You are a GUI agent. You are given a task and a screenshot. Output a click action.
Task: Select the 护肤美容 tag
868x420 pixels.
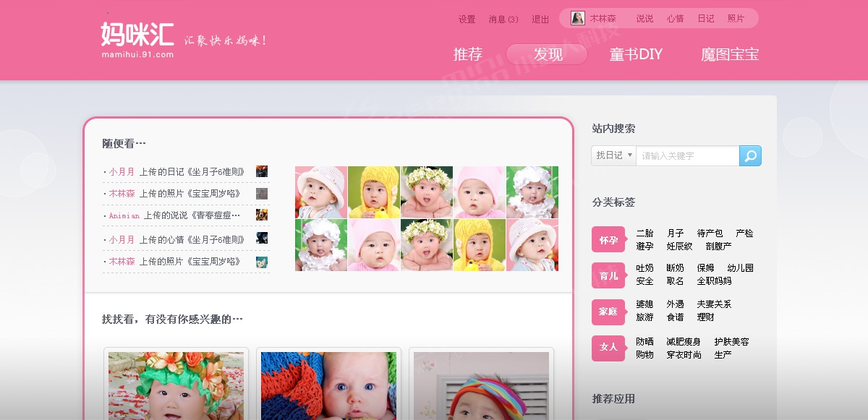[732, 342]
